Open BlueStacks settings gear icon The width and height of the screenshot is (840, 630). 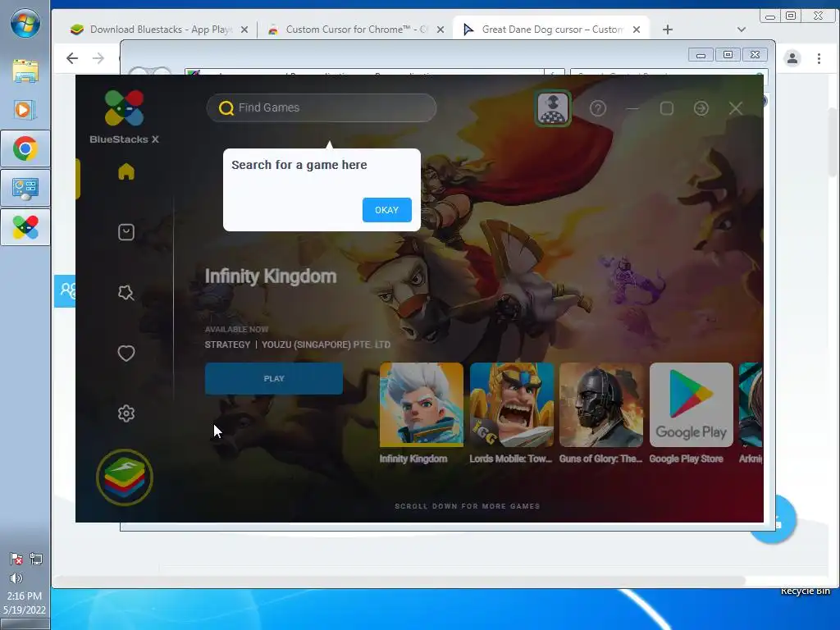pos(126,413)
